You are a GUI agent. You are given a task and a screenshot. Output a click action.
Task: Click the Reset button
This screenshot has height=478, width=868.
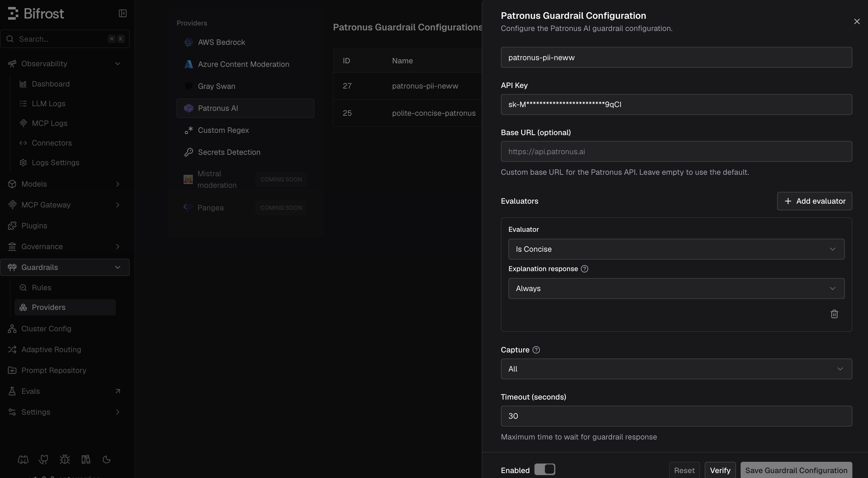[684, 470]
